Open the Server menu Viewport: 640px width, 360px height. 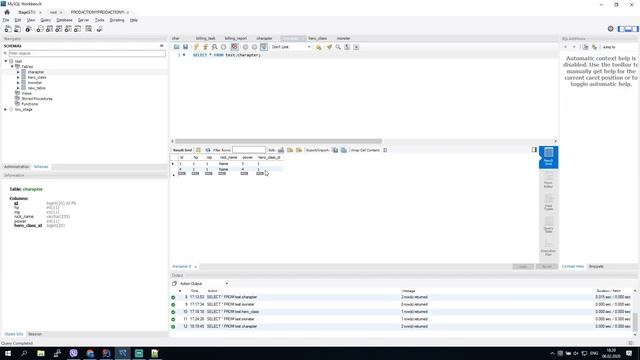pyautogui.click(x=83, y=20)
